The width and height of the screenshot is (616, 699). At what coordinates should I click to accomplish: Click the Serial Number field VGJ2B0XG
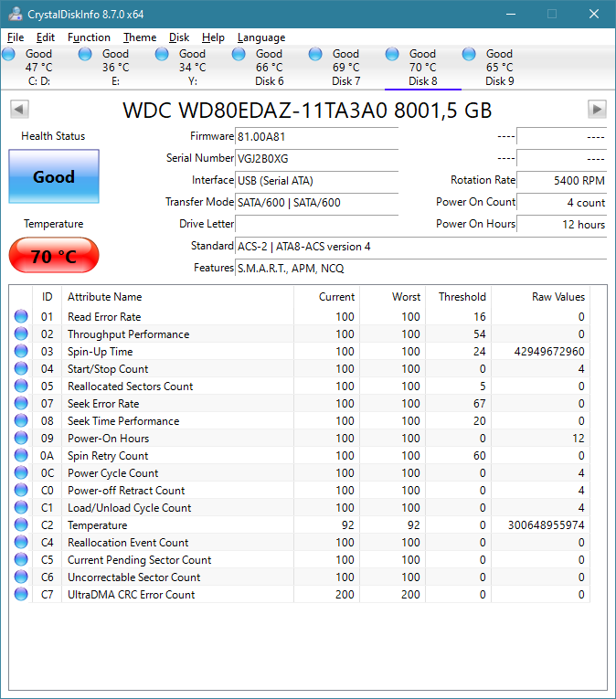(317, 158)
